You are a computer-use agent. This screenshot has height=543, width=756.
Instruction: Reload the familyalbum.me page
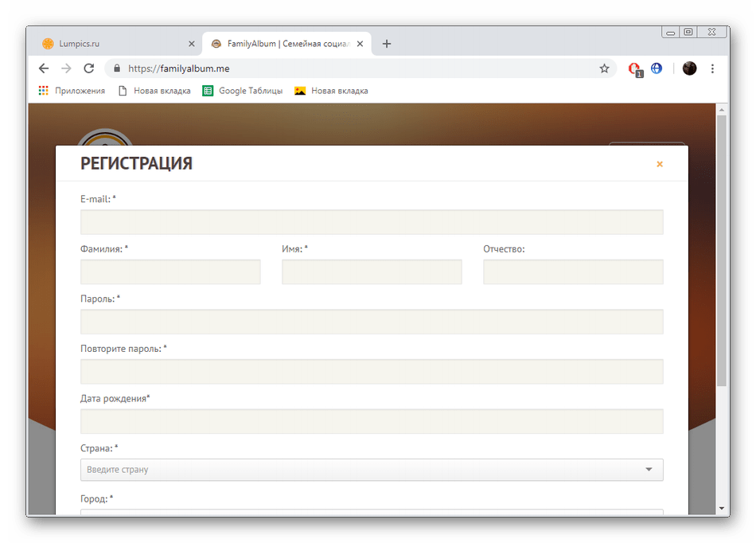(88, 68)
